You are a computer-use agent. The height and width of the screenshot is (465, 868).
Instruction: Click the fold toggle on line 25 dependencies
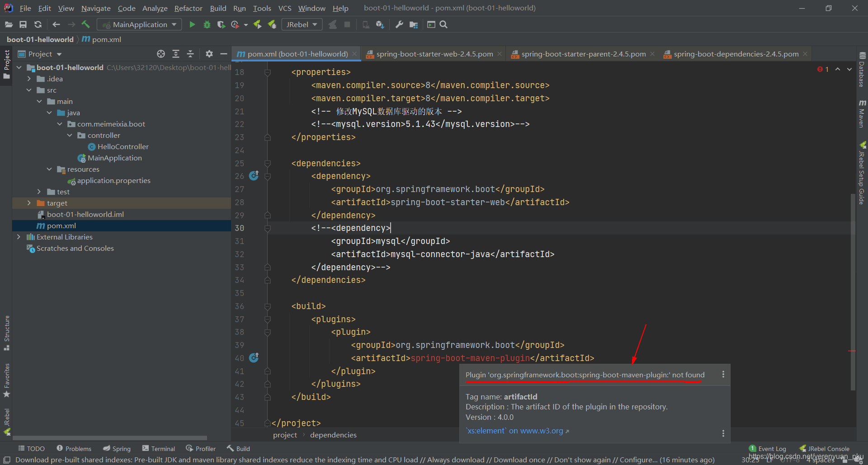267,163
